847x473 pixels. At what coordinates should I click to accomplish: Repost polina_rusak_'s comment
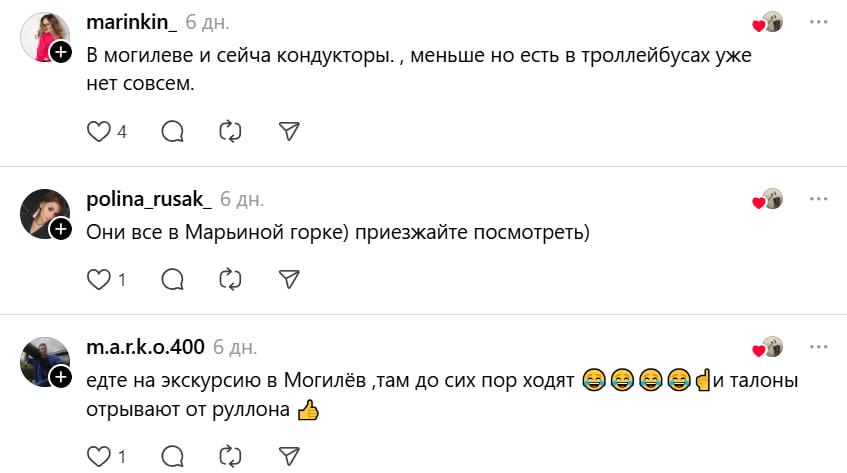pos(230,279)
